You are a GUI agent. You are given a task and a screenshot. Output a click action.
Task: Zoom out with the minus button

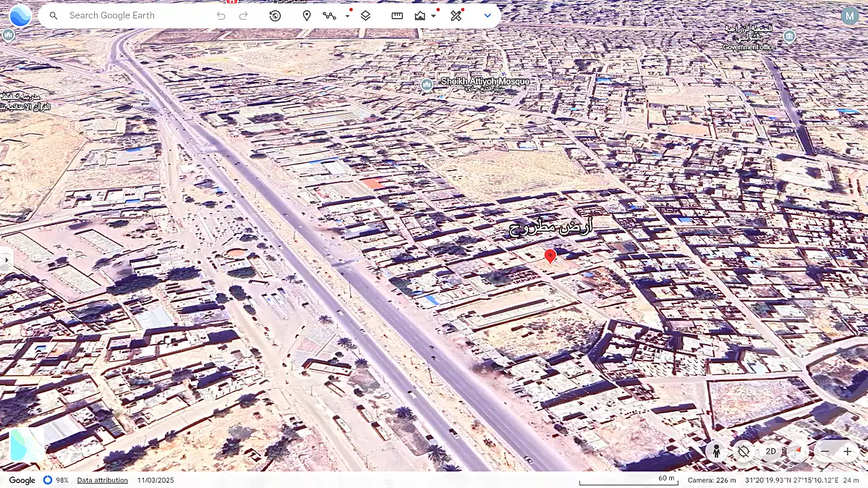824,451
